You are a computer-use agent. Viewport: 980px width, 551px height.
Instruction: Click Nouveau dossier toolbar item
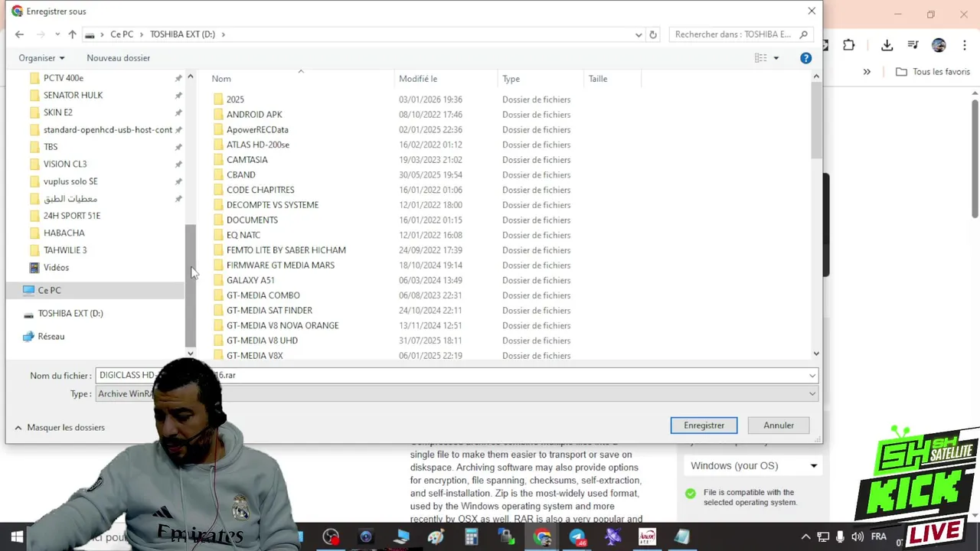tap(119, 58)
